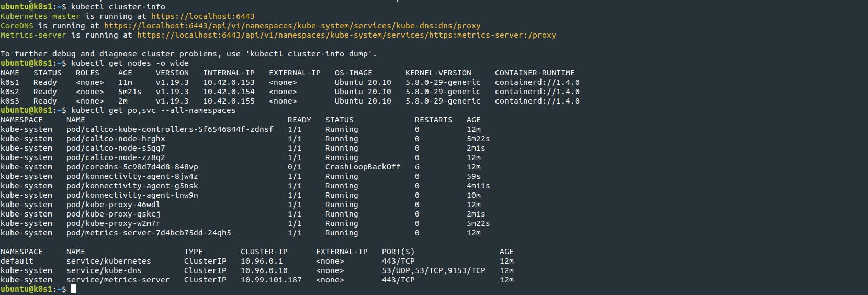Select pod kube-proxy-46wdl
The width and height of the screenshot is (868, 295).
click(114, 205)
